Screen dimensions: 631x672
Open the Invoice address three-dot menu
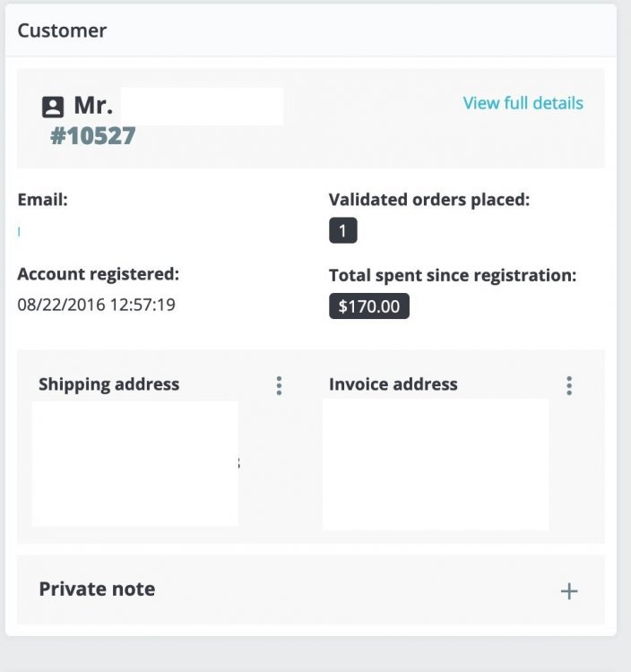tap(569, 385)
